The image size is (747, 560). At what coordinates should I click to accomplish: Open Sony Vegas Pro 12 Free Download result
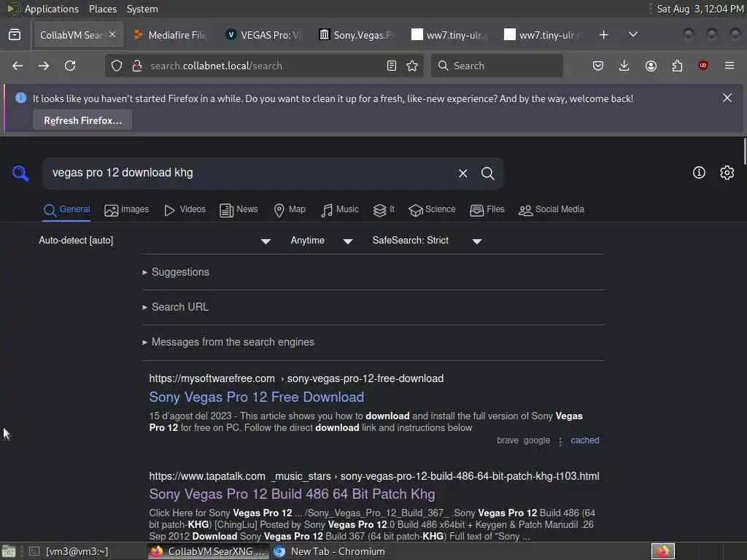tap(256, 397)
